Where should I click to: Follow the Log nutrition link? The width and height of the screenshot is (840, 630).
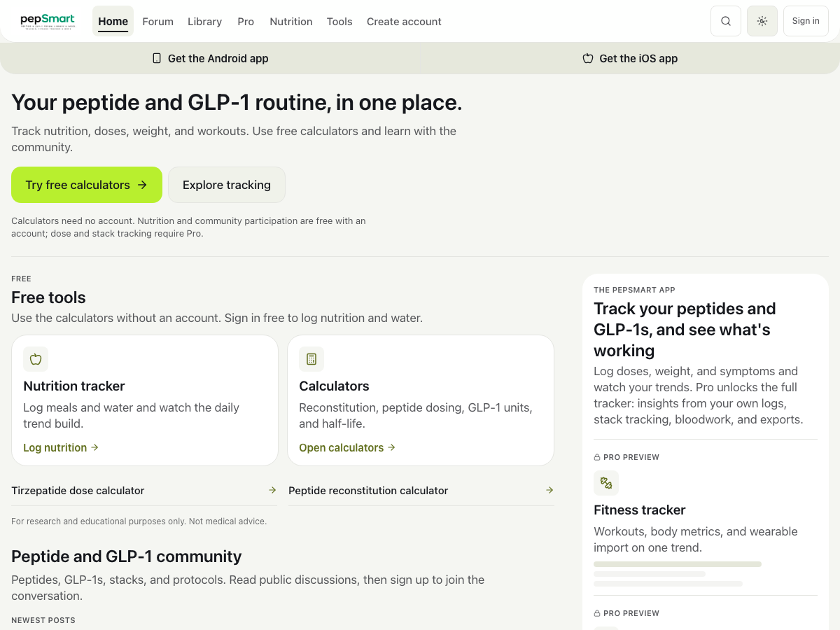point(61,447)
